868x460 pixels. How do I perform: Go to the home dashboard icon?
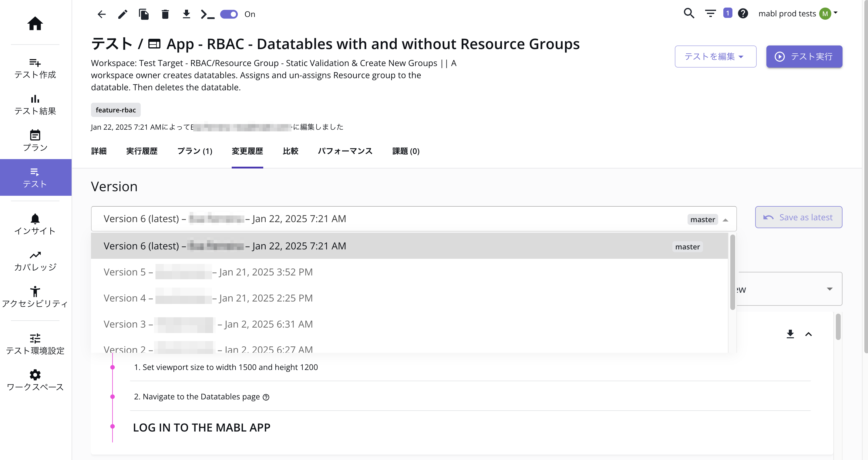(x=35, y=23)
